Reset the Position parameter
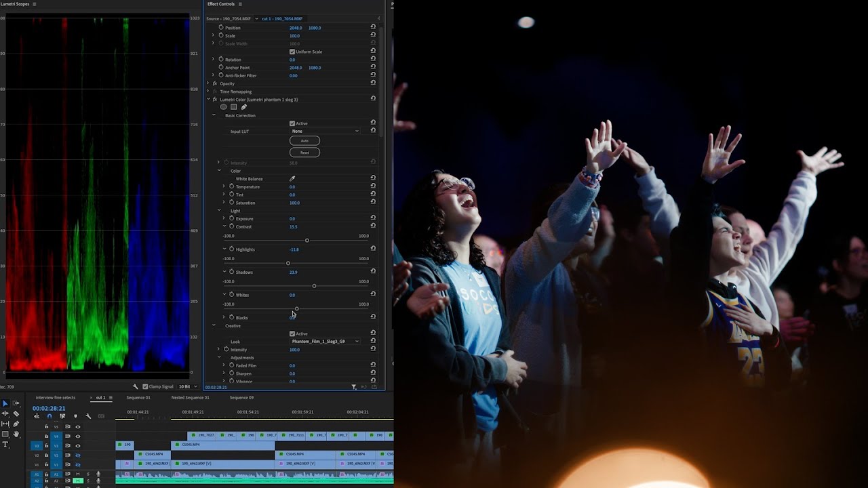This screenshot has height=488, width=868. tap(373, 28)
